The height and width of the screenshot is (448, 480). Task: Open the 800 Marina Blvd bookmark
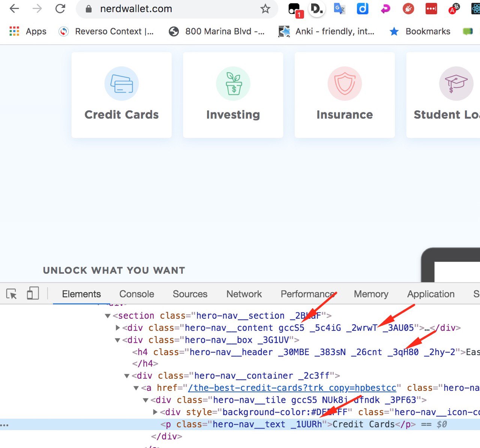coord(216,31)
